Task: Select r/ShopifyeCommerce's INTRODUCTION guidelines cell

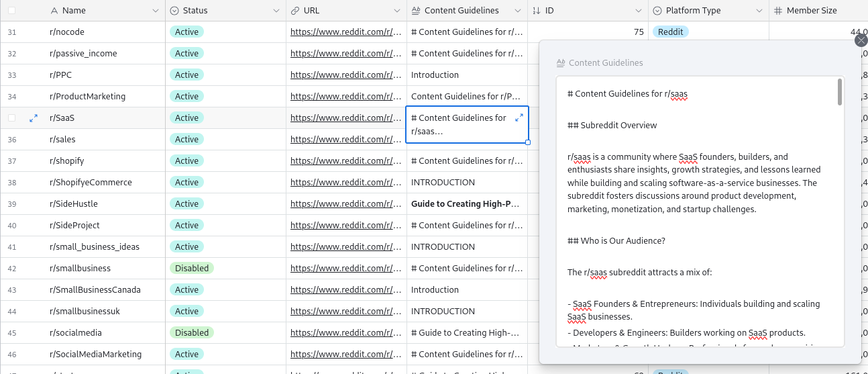Action: pyautogui.click(x=467, y=182)
